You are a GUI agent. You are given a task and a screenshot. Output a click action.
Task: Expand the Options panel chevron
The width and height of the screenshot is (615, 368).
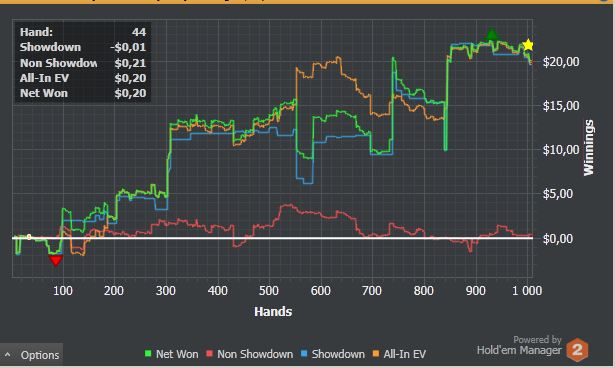click(x=8, y=355)
